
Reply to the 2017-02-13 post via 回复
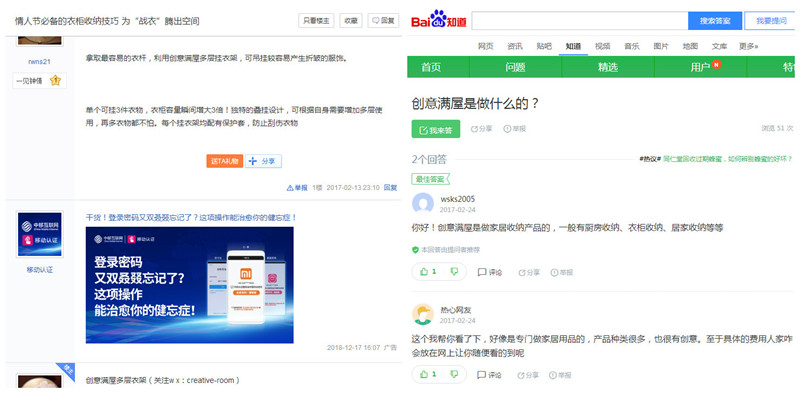390,188
